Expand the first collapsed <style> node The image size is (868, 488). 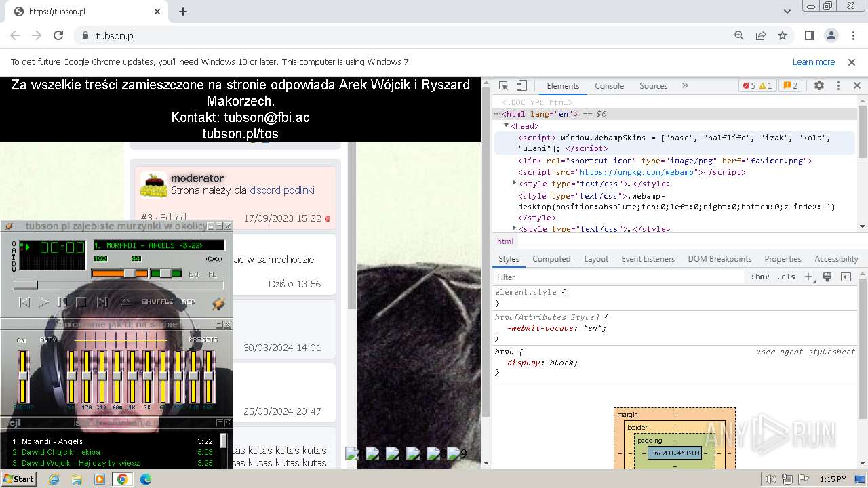click(515, 183)
